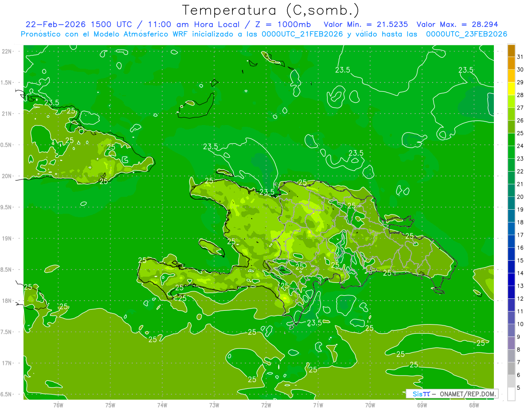Click the '5' label on the color scale
The width and height of the screenshot is (532, 411).
519,388
